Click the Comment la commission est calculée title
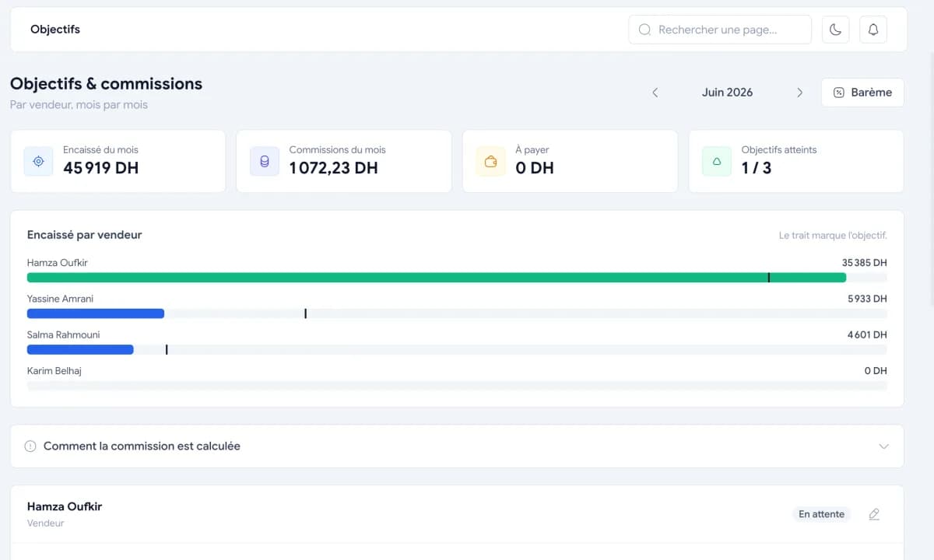Image resolution: width=934 pixels, height=560 pixels. (142, 446)
